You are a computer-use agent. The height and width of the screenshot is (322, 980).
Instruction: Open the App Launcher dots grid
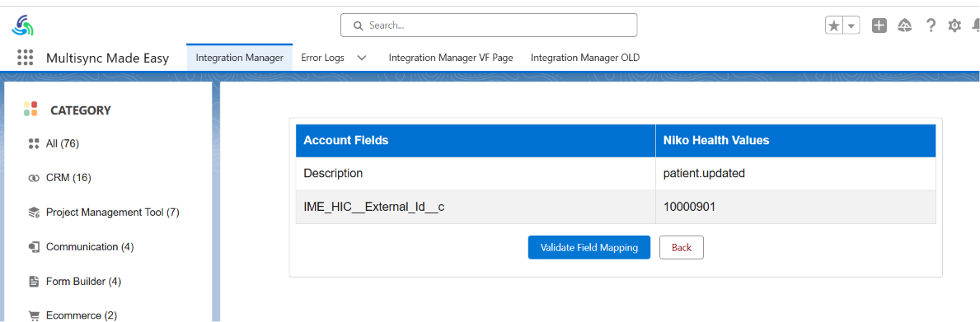pyautogui.click(x=25, y=58)
